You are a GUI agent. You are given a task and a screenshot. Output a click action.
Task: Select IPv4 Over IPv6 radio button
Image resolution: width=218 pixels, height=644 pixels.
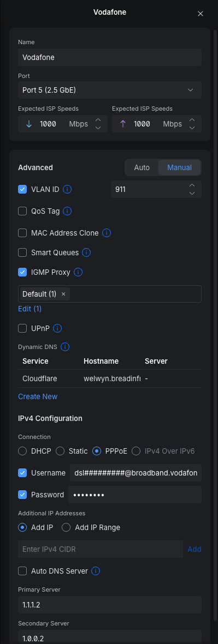(x=136, y=451)
